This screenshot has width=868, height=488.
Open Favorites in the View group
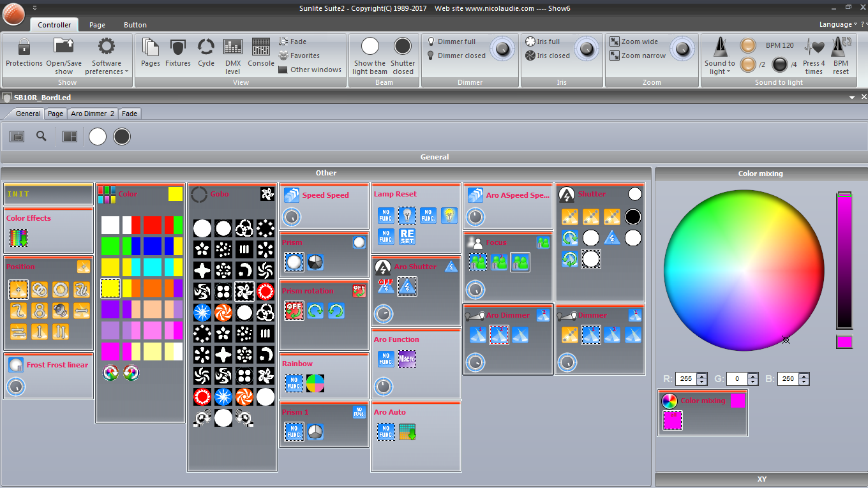click(299, 55)
